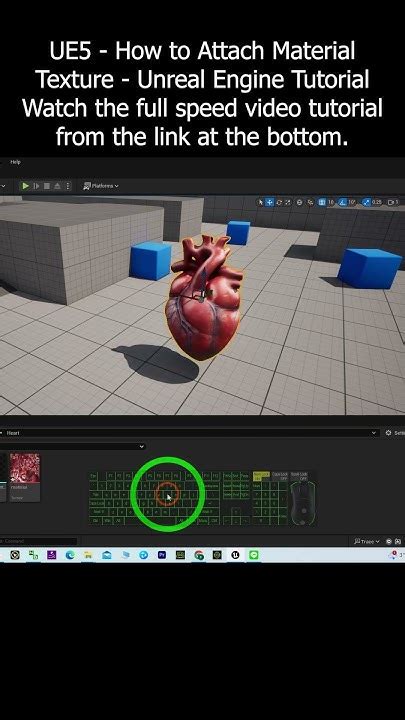
Task: Open the purple app icon in taskbar
Action: point(51,555)
